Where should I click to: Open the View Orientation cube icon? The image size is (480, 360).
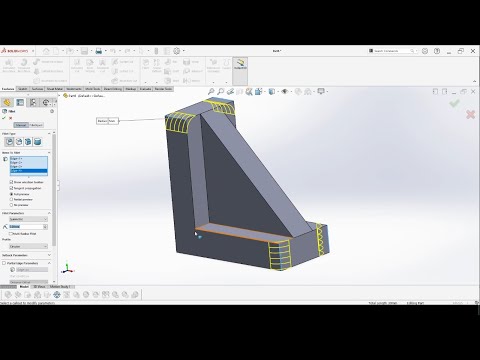[x=259, y=91]
